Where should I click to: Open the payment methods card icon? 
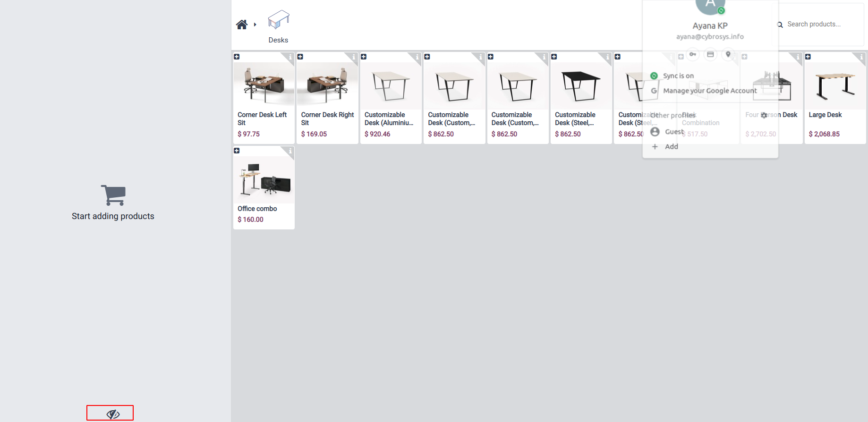click(710, 54)
